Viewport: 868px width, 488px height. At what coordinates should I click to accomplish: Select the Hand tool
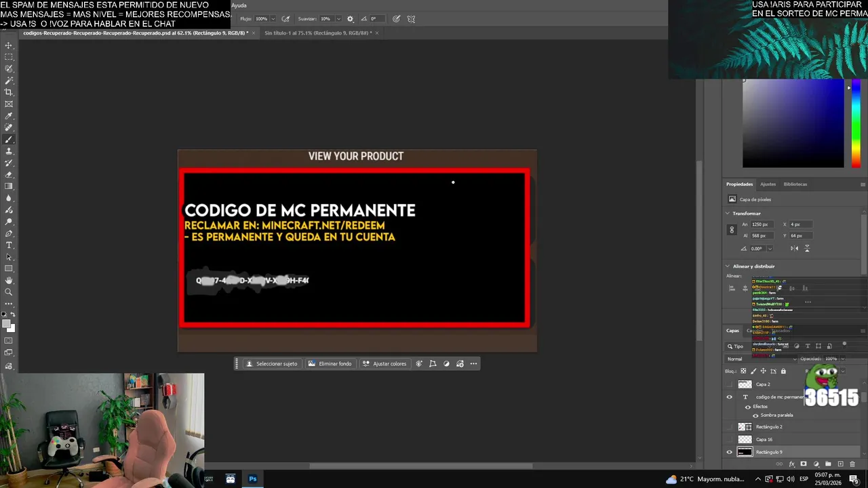[x=9, y=280]
